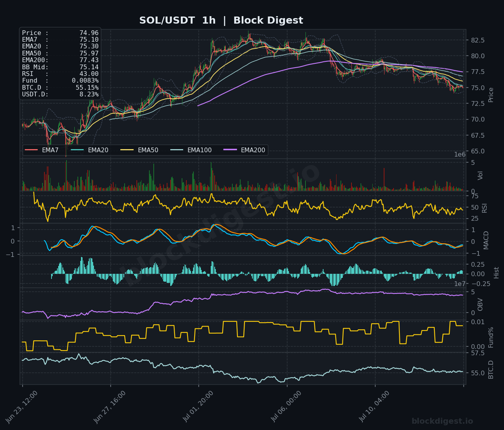The image size is (504, 430).
Task: Click the USDT.D 8.23% stats row
Action: point(60,94)
